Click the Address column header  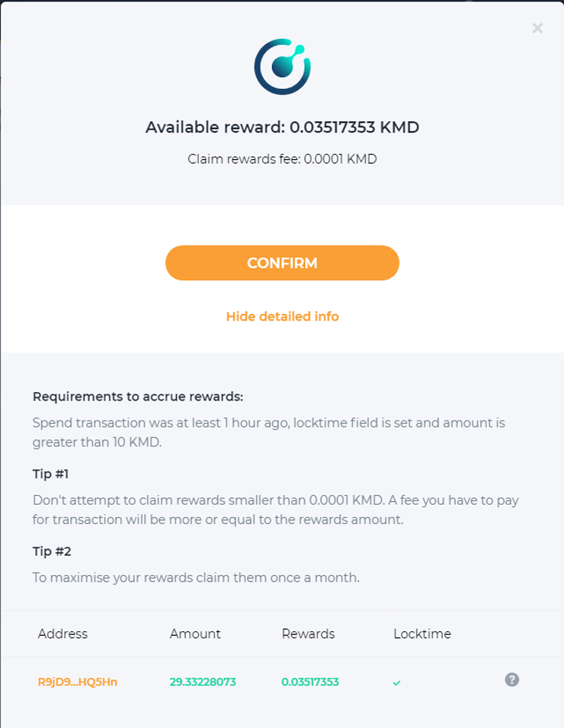click(x=62, y=634)
